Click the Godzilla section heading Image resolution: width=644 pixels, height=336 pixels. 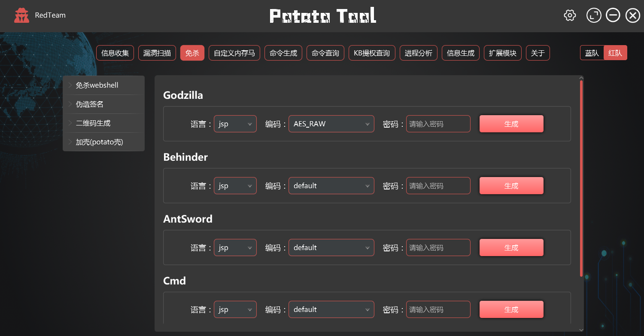183,95
